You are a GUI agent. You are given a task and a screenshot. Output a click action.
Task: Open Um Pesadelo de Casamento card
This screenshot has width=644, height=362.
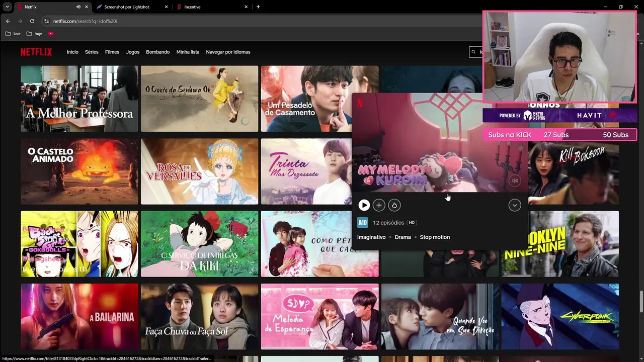(306, 99)
